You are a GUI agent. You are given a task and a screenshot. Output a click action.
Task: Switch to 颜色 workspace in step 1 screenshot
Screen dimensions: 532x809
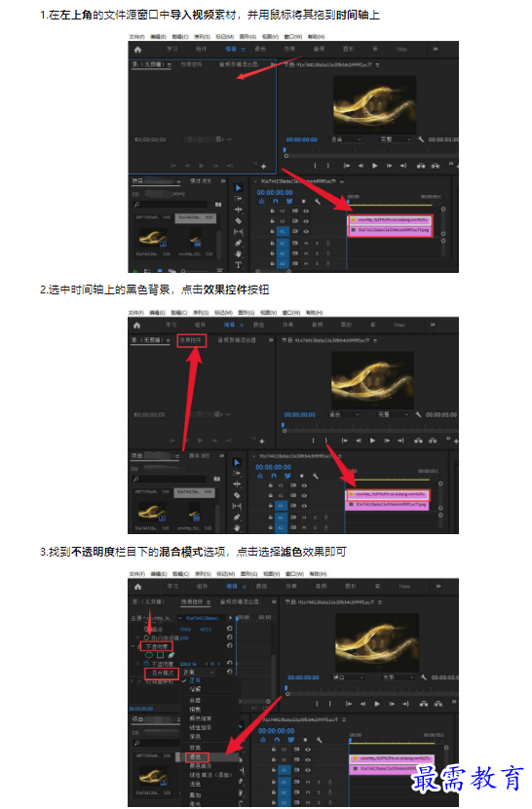260,49
